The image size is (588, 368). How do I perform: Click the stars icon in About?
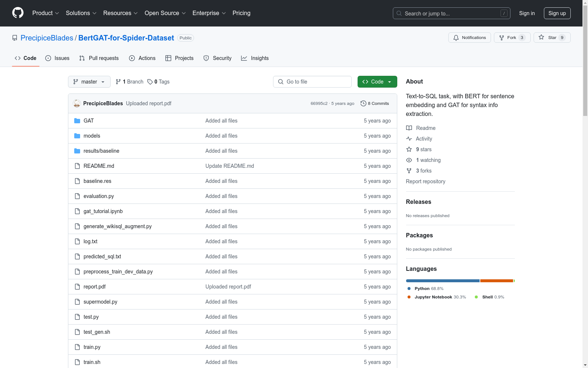pyautogui.click(x=409, y=149)
